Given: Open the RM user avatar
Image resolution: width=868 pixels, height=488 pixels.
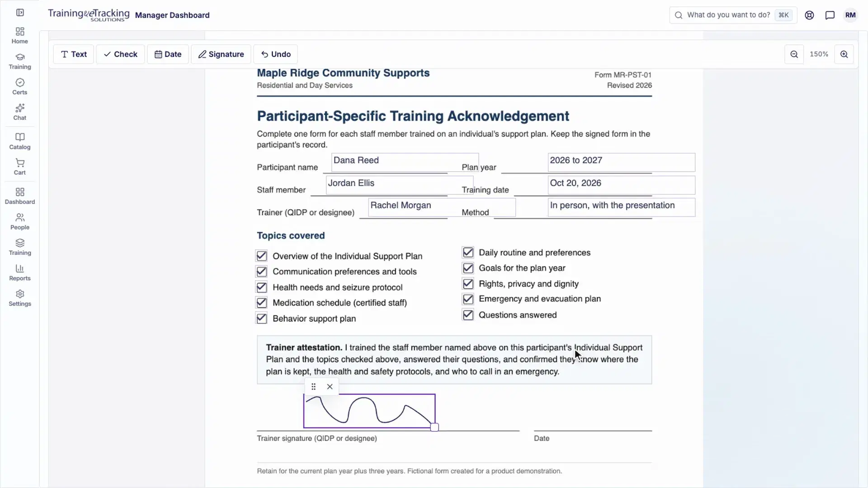Looking at the screenshot, I should tap(850, 15).
